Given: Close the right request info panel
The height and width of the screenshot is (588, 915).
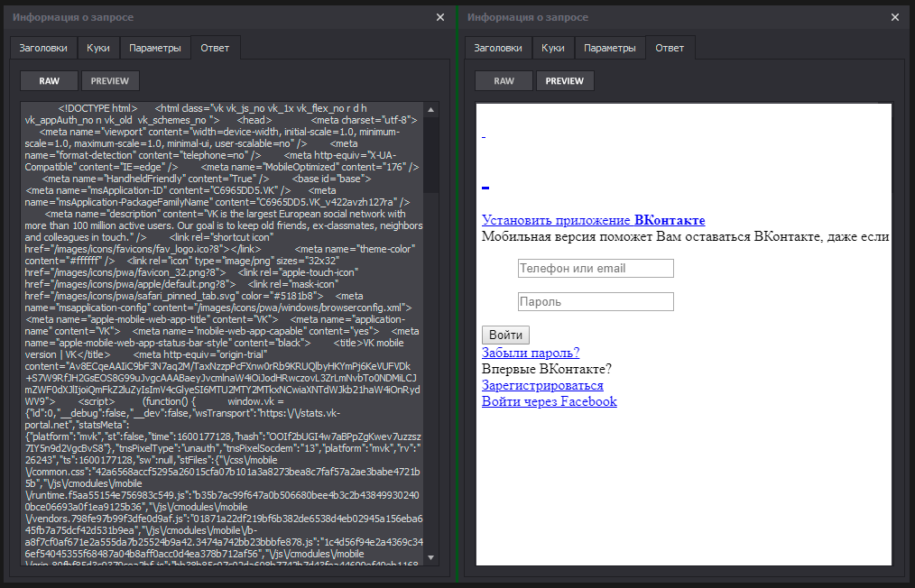Looking at the screenshot, I should pyautogui.click(x=894, y=17).
